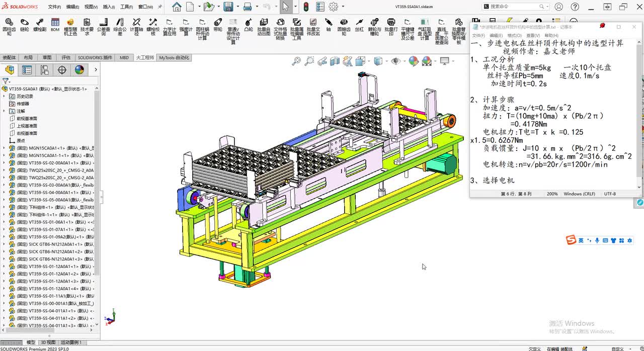Image resolution: width=644 pixels, height=351 pixels.
Task: Click the Notepad vertical scrollbar
Action: [x=639, y=114]
